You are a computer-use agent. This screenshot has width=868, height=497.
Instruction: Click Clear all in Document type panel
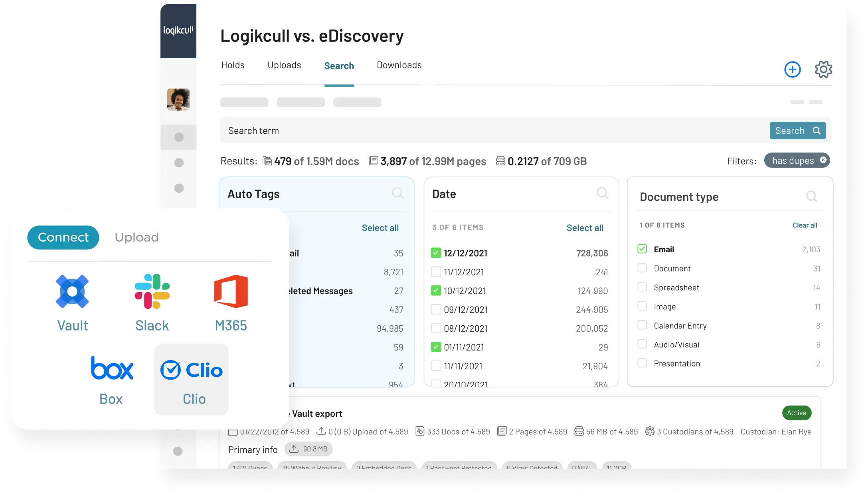[805, 225]
